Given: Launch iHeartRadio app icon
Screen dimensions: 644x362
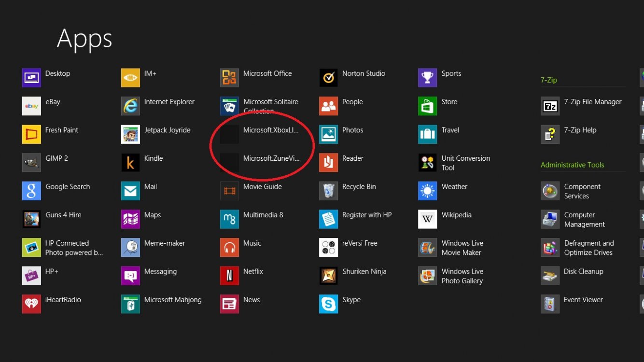Looking at the screenshot, I should (31, 304).
